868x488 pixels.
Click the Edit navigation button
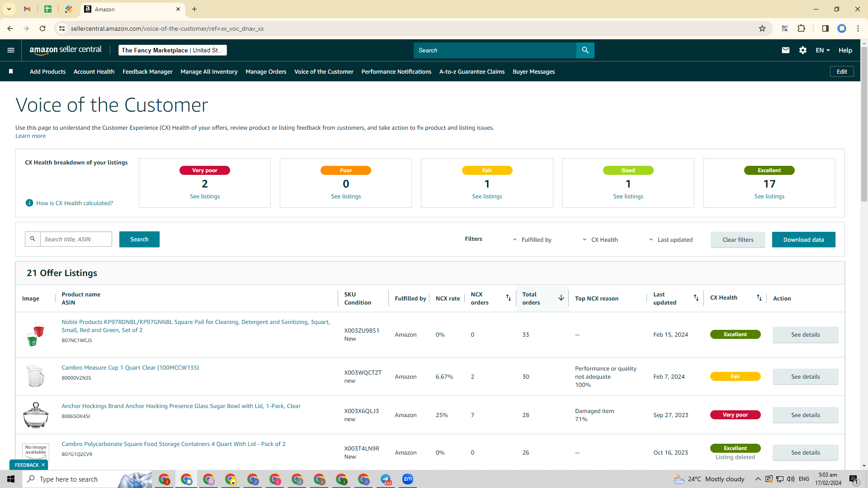tap(842, 71)
